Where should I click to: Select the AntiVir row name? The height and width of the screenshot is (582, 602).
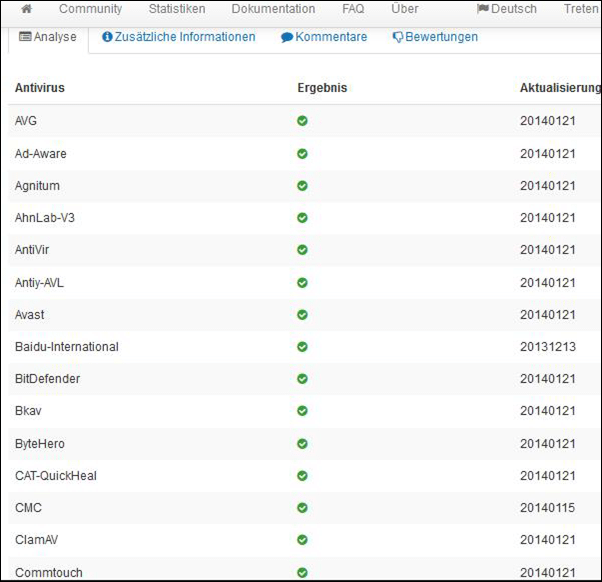coord(32,250)
